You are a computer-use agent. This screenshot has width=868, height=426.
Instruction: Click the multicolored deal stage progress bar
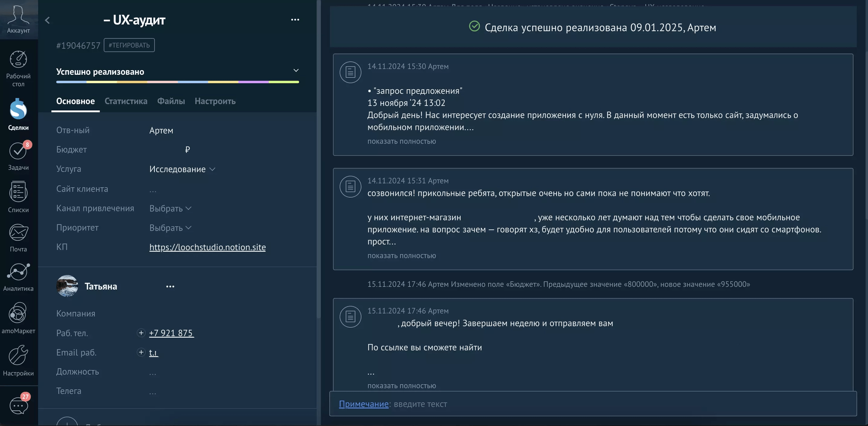[x=177, y=82]
